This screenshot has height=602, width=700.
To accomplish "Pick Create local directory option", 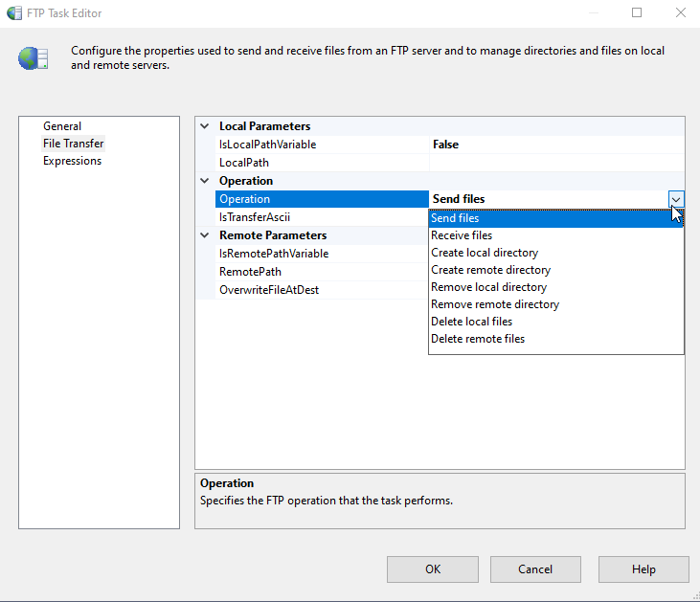I will (x=485, y=253).
